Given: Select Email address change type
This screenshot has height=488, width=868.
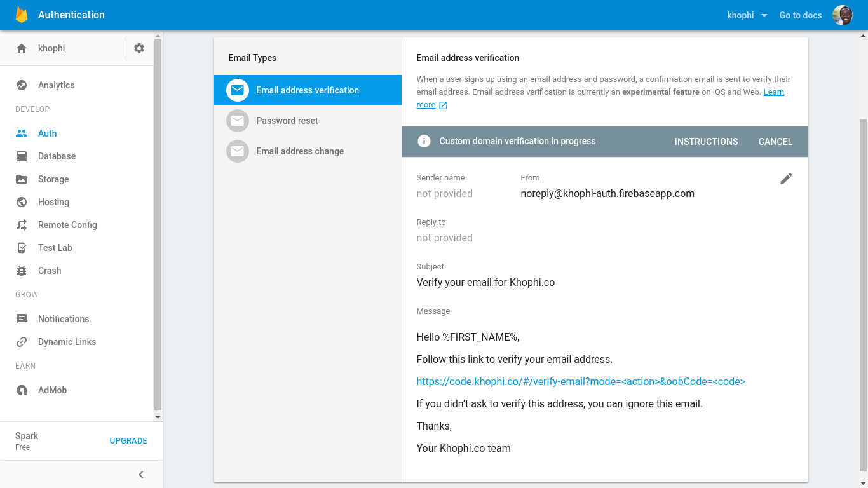Looking at the screenshot, I should point(300,151).
